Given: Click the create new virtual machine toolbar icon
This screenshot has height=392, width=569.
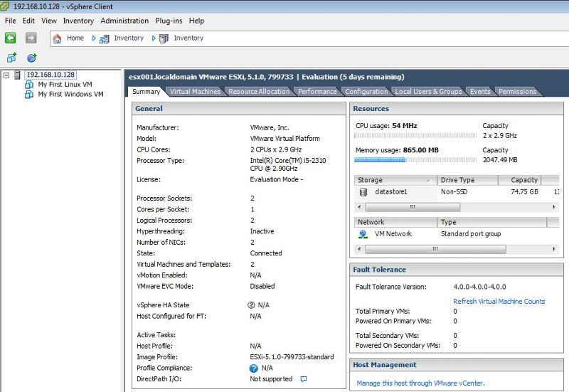Looking at the screenshot, I should click(x=11, y=58).
